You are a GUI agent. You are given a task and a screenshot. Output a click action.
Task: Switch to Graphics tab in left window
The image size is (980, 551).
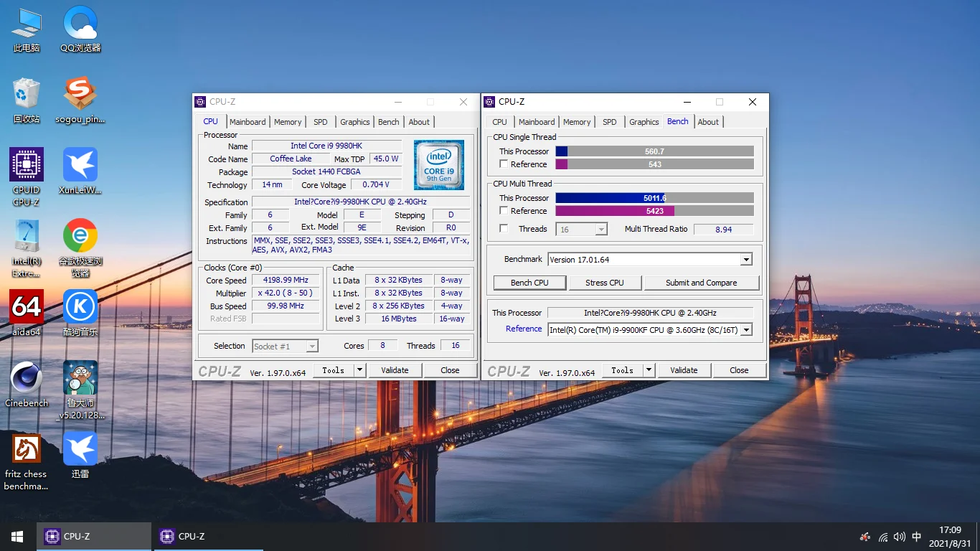coord(355,122)
